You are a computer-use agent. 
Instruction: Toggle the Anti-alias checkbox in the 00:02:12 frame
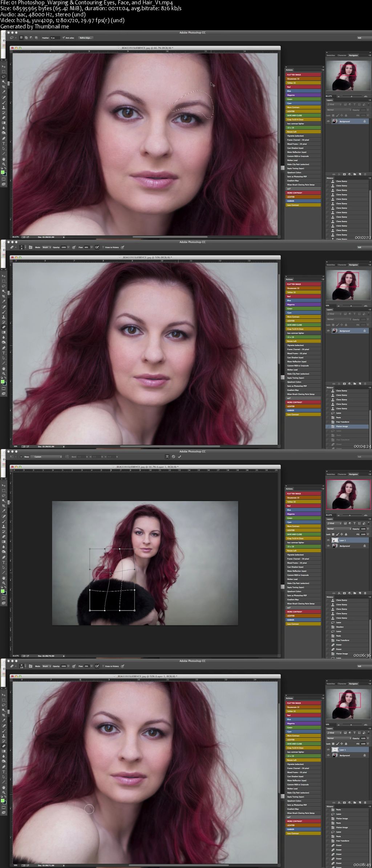click(x=64, y=37)
